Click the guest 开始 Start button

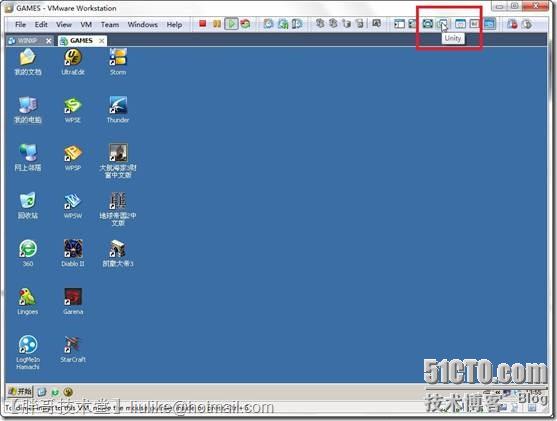click(x=20, y=392)
